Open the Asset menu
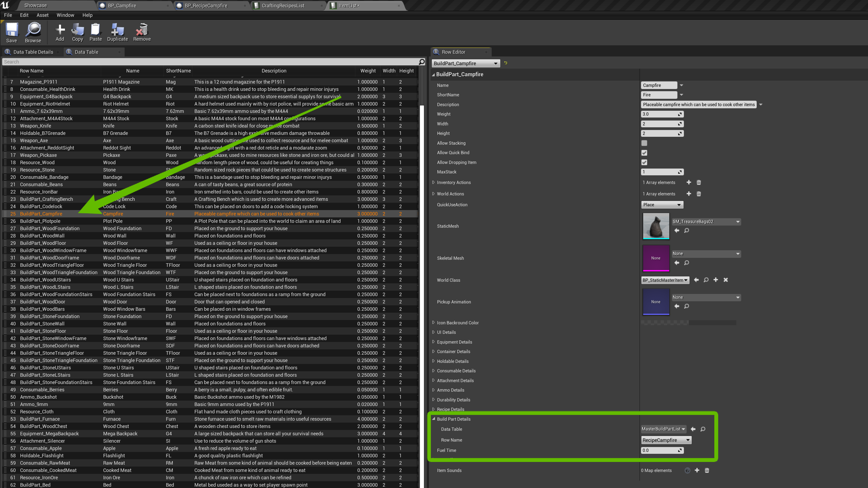The height and width of the screenshot is (488, 868). coord(42,15)
